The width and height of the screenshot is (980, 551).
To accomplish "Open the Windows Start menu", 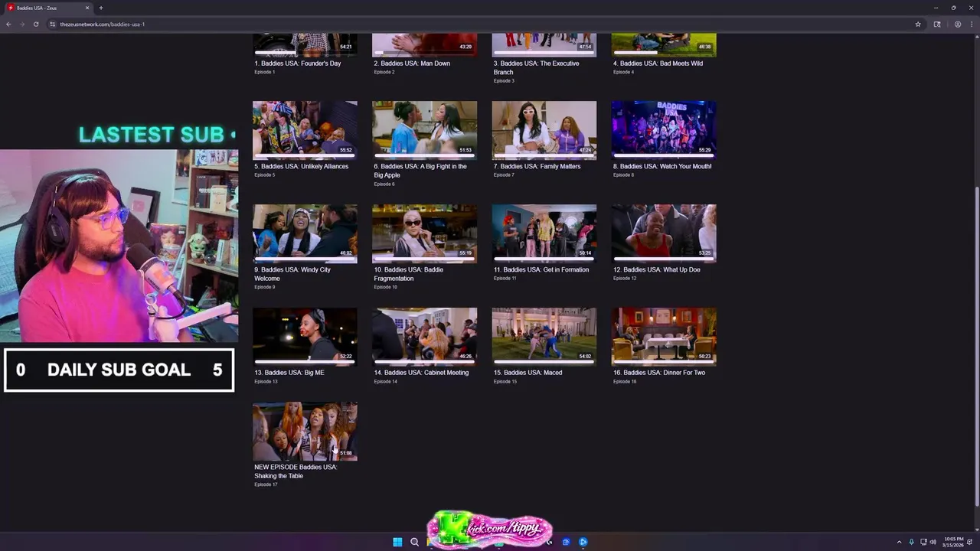I will (x=397, y=542).
